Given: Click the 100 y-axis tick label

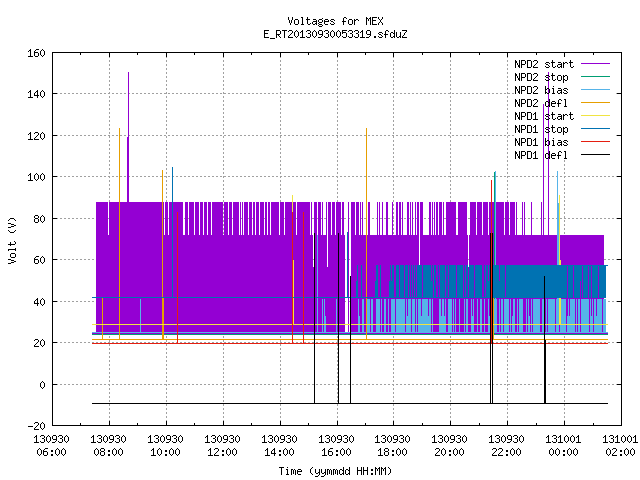Looking at the screenshot, I should click(36, 177).
